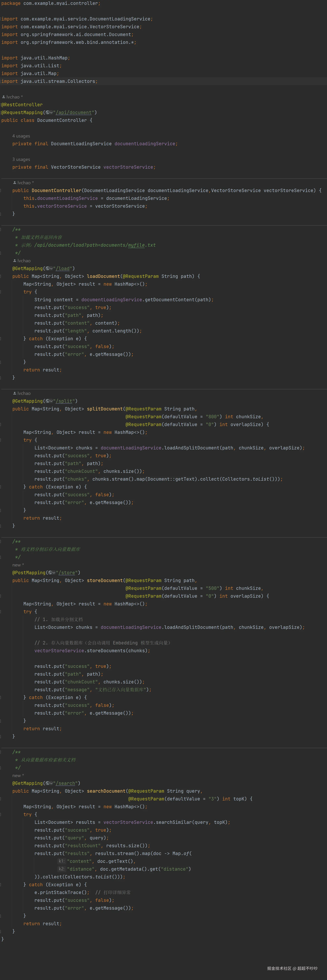Click the "new *" hint above the /search mapping
The image size is (327, 980).
(x=18, y=776)
